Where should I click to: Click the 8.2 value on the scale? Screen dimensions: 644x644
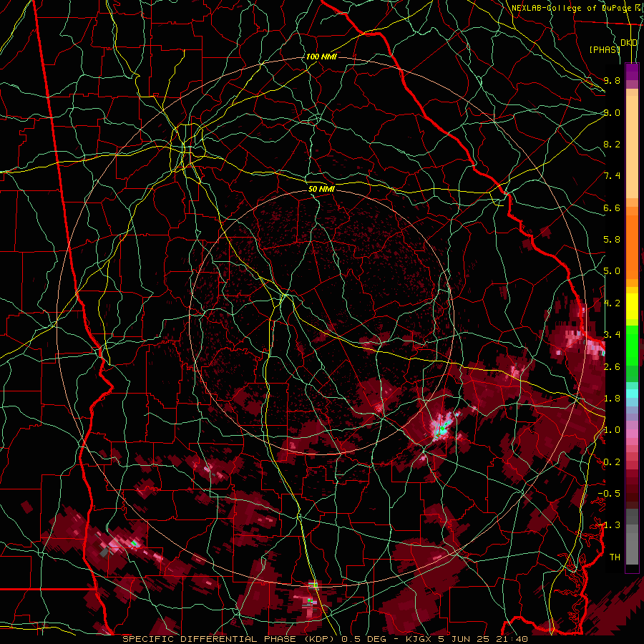tap(612, 144)
